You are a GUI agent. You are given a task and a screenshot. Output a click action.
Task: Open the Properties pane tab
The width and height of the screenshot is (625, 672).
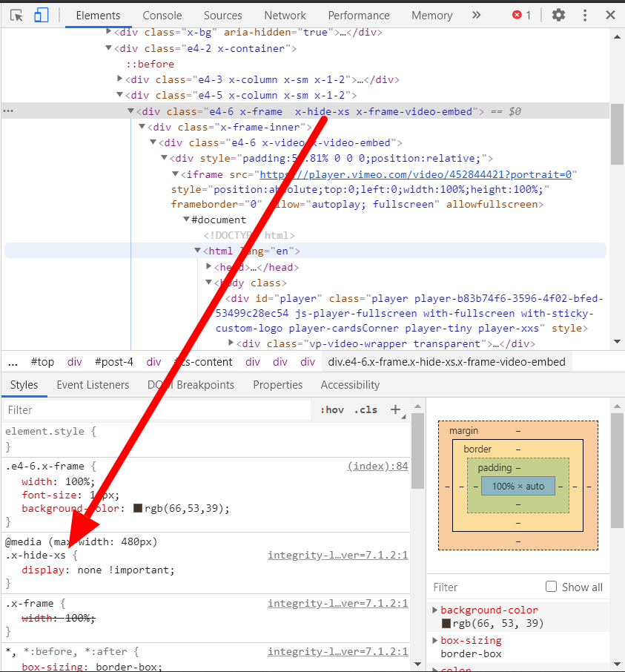[x=277, y=385]
